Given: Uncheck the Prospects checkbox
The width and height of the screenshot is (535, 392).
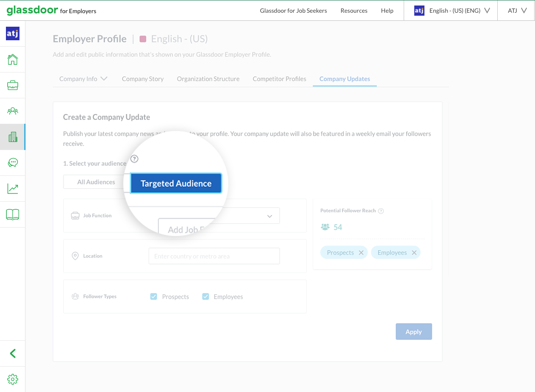Looking at the screenshot, I should [x=154, y=297].
